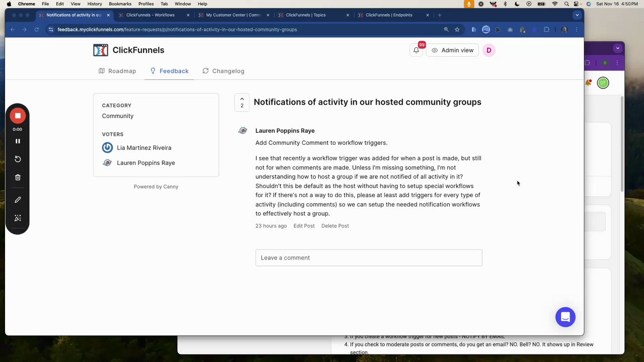Pause the screen recording
Image resolution: width=644 pixels, height=362 pixels.
tap(18, 141)
